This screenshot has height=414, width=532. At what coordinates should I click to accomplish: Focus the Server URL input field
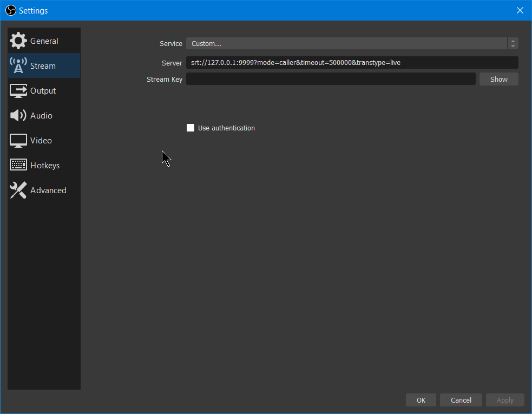coord(352,62)
